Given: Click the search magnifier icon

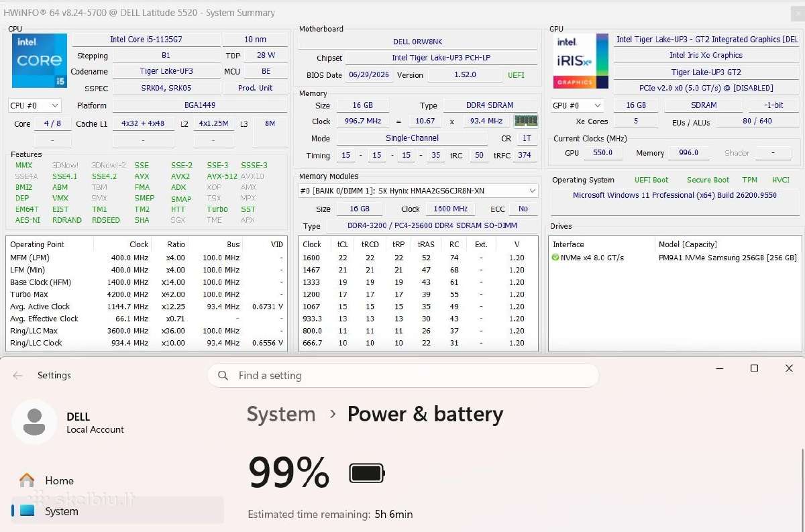Looking at the screenshot, I should (x=223, y=376).
